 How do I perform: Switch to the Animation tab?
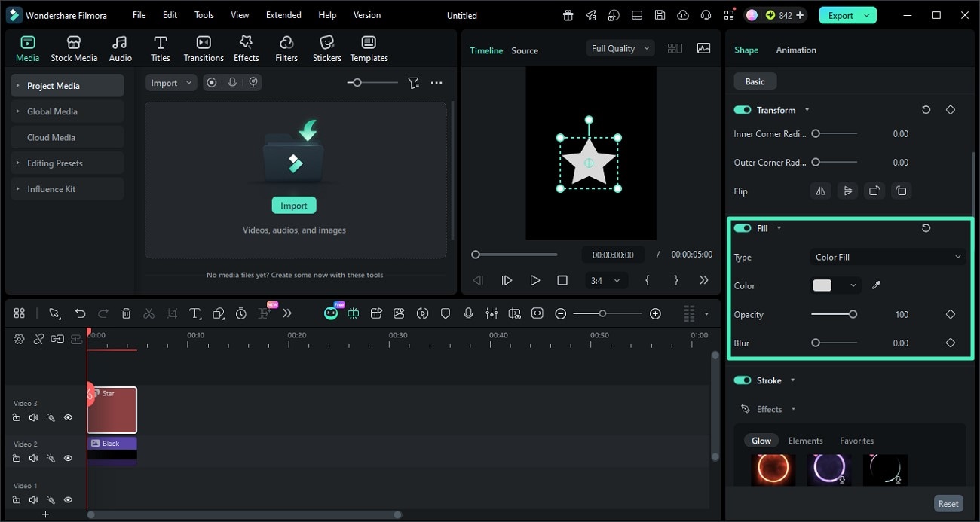[796, 50]
